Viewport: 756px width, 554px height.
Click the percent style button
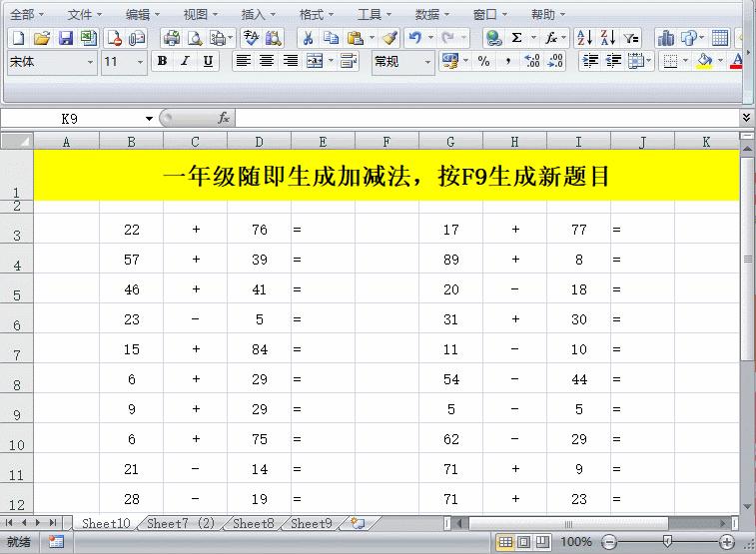click(483, 61)
